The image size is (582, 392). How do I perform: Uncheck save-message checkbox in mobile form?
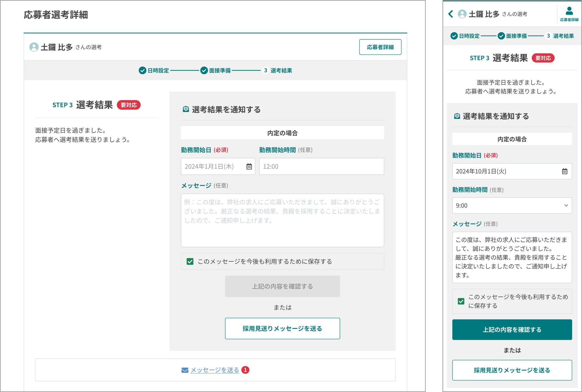pyautogui.click(x=461, y=301)
